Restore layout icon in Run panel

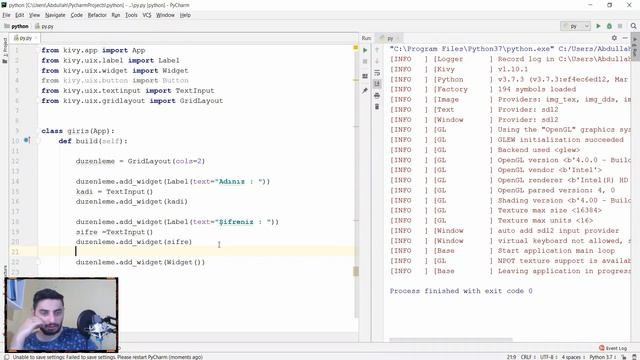(365, 76)
